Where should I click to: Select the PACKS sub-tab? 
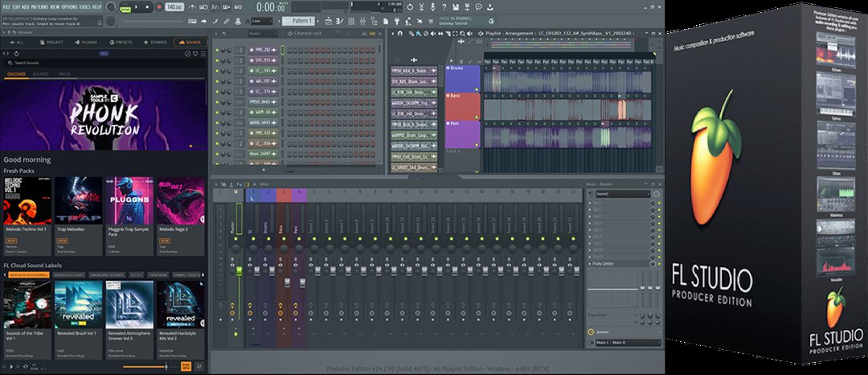pyautogui.click(x=65, y=74)
